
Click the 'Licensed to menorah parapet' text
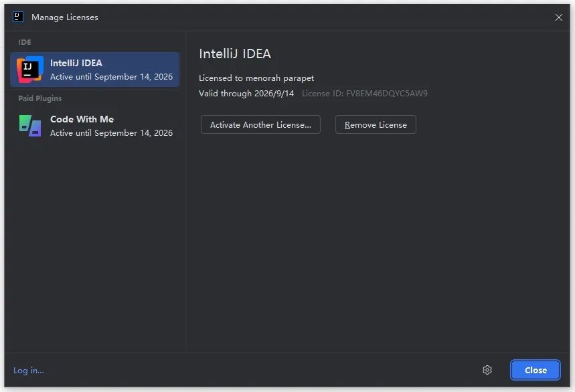pyautogui.click(x=256, y=78)
